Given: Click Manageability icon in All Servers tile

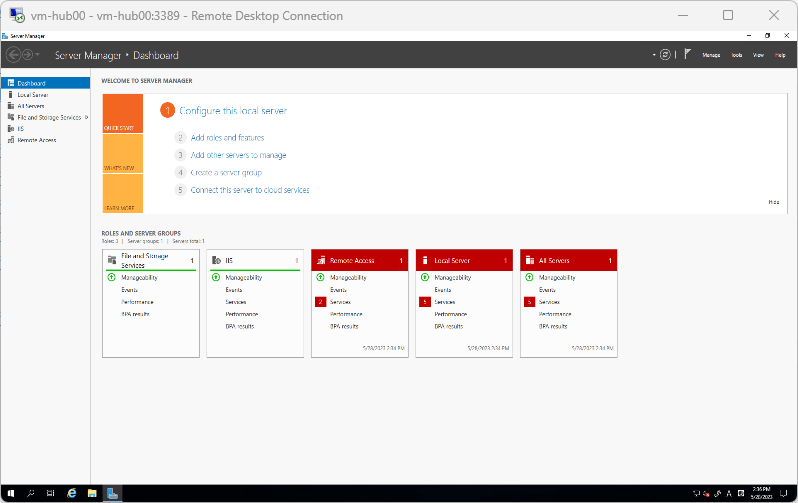Looking at the screenshot, I should pos(529,277).
